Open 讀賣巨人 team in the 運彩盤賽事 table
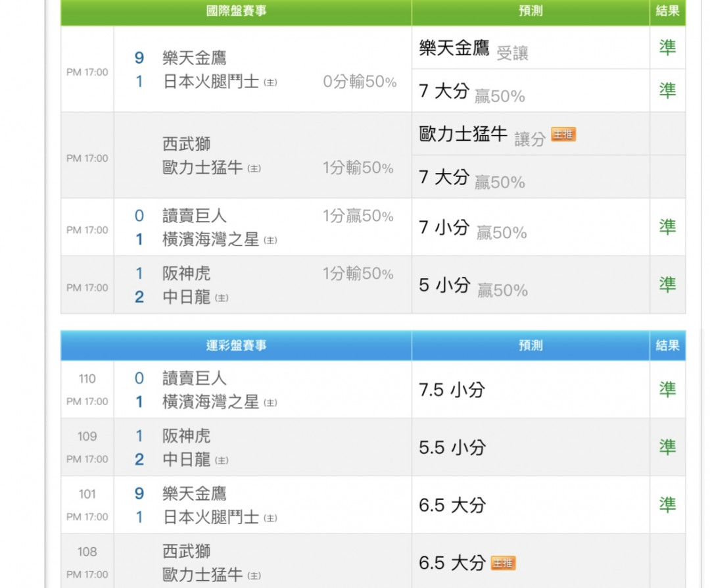The height and width of the screenshot is (588, 710). pos(194,378)
